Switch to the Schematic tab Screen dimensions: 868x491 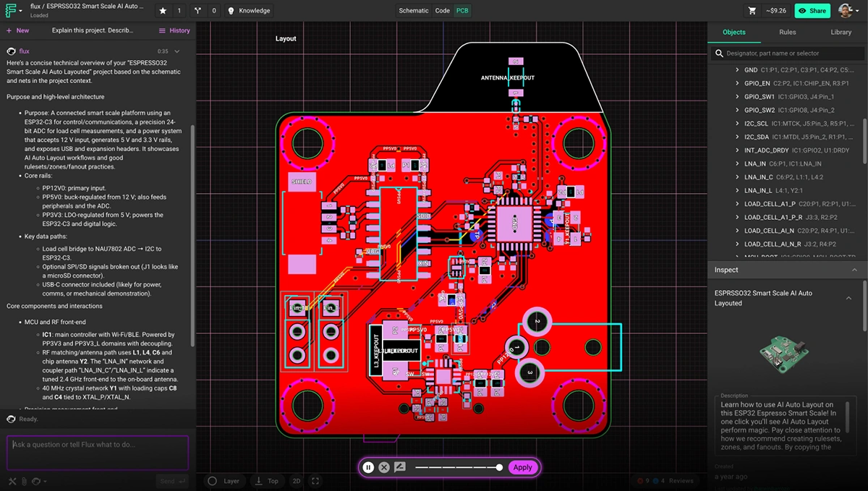click(413, 11)
